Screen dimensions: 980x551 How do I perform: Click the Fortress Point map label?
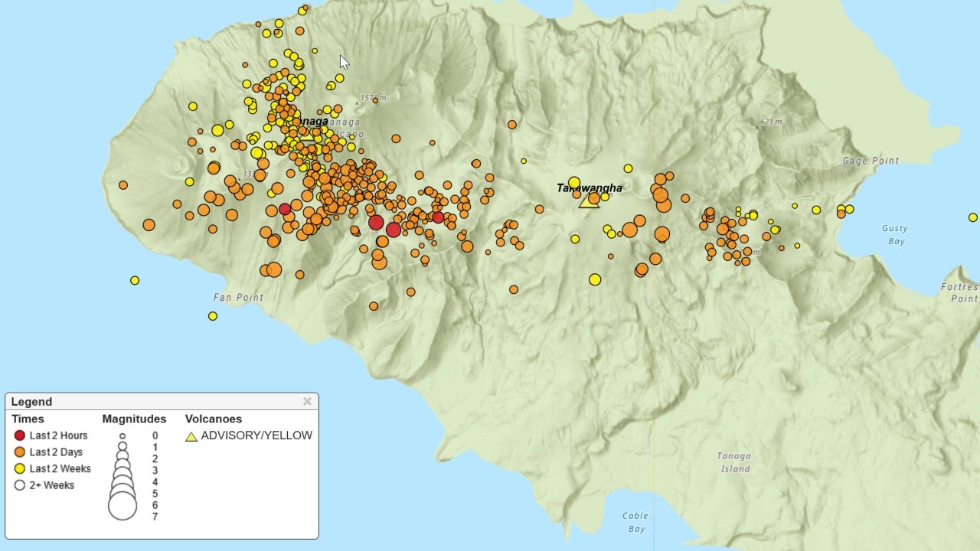(x=959, y=293)
